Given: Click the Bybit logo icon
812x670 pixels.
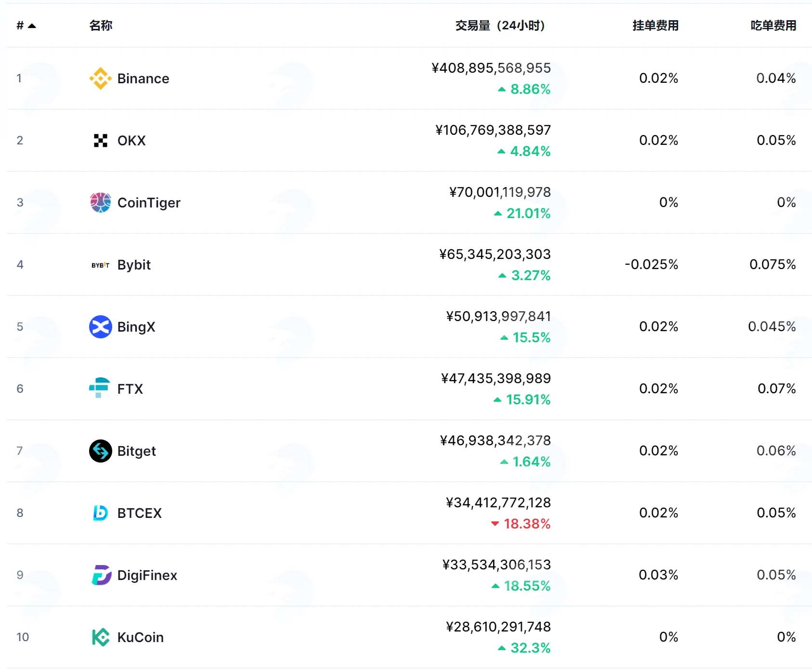Looking at the screenshot, I should coord(101,265).
